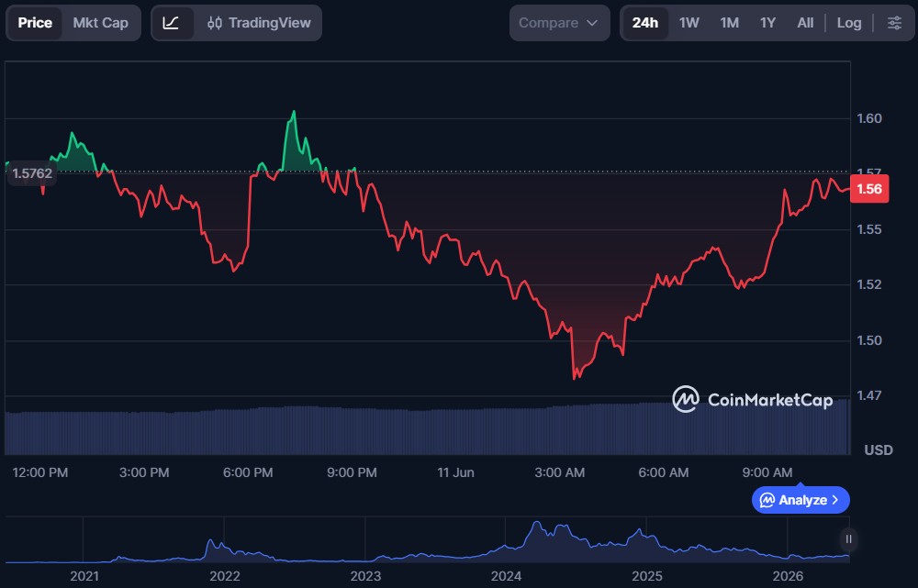Select the 24h time range
Screen dimensions: 918x588
645,23
